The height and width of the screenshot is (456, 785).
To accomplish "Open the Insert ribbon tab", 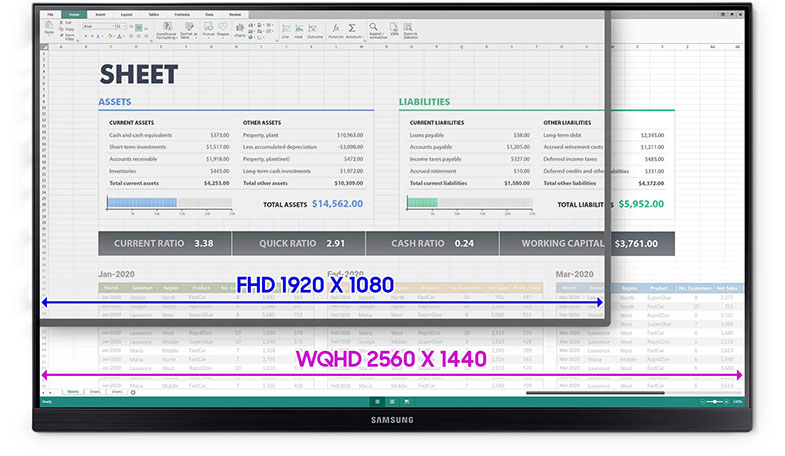I will (101, 16).
